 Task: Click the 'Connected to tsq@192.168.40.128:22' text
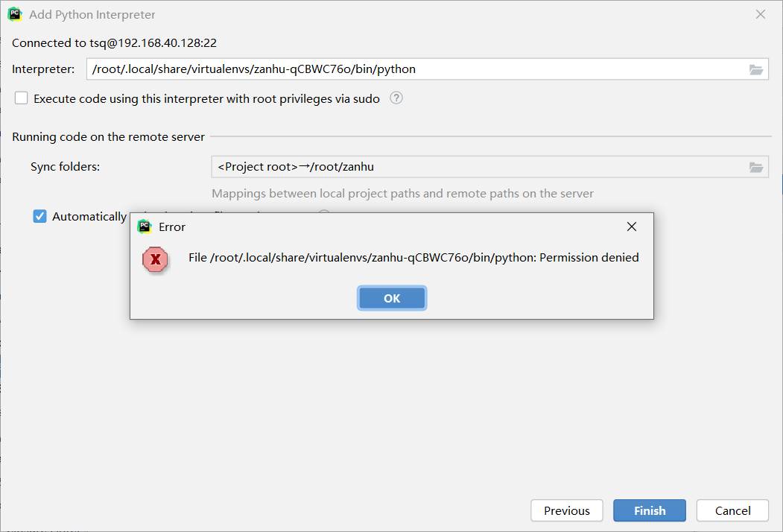coord(114,43)
